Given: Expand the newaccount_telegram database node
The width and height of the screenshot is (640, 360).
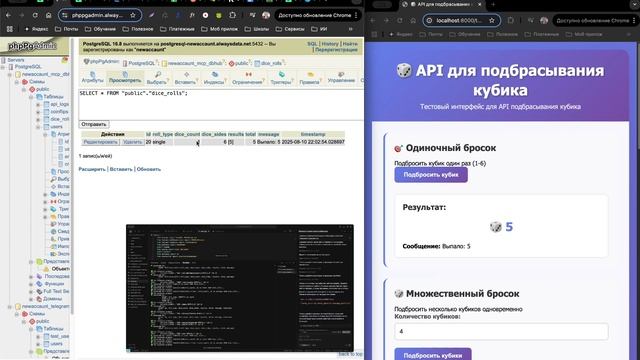Looking at the screenshot, I should (10, 307).
